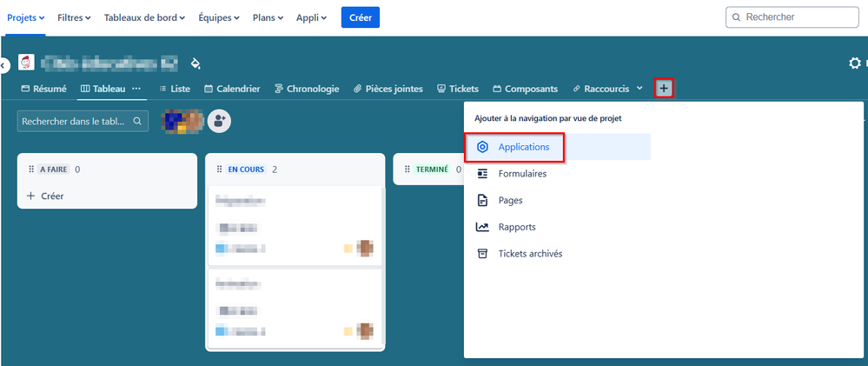Open the Pièces jointes tab
This screenshot has height=366, width=868.
tap(388, 89)
